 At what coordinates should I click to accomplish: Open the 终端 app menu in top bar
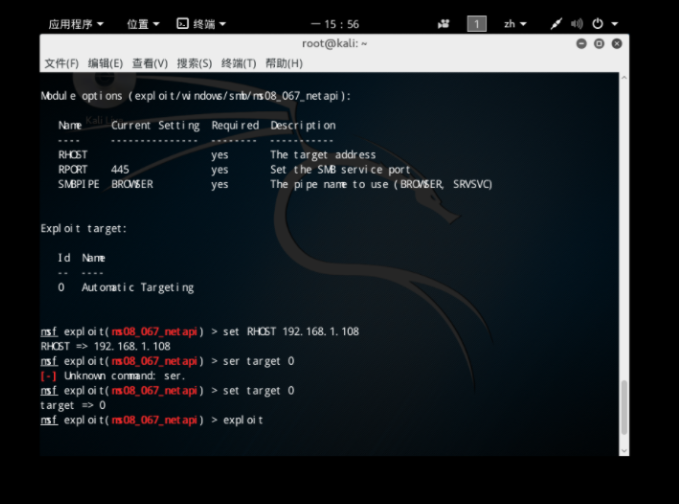tap(209, 24)
